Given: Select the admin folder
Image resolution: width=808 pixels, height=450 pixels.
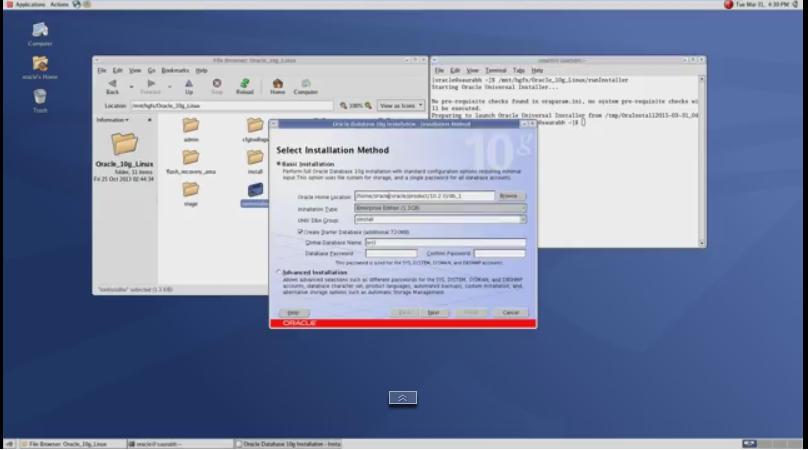Looking at the screenshot, I should pos(191,129).
